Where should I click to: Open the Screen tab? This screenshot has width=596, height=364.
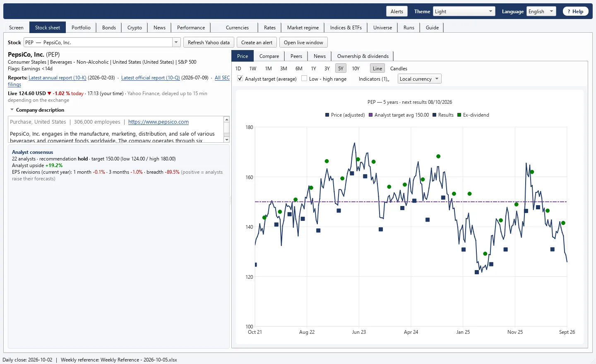16,28
